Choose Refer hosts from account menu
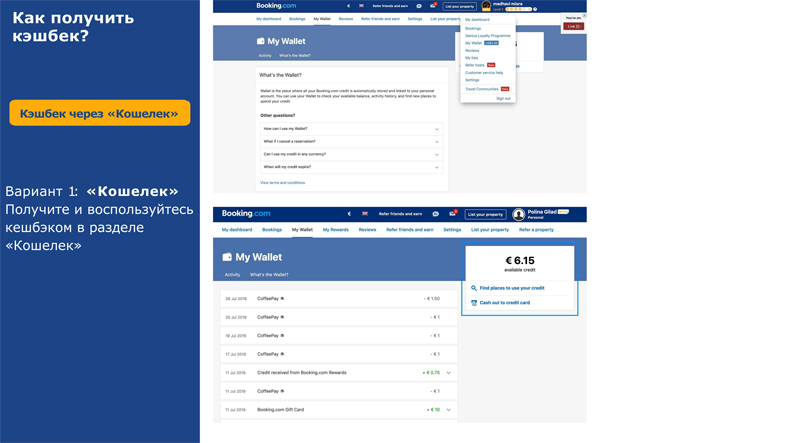This screenshot has height=443, width=788. 474,65
